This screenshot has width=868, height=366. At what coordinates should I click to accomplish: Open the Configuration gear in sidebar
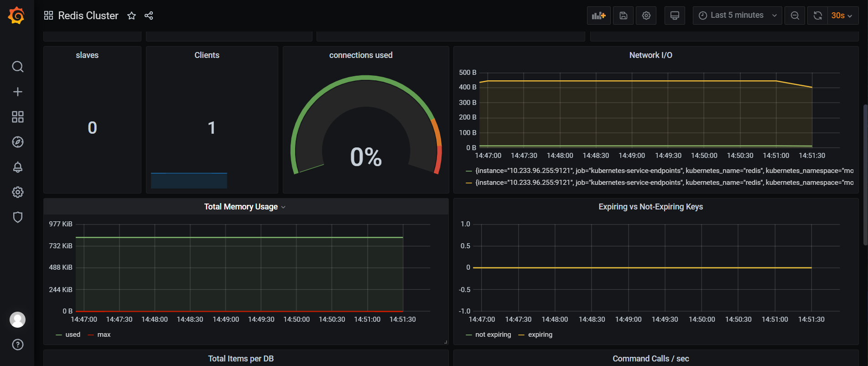click(17, 192)
